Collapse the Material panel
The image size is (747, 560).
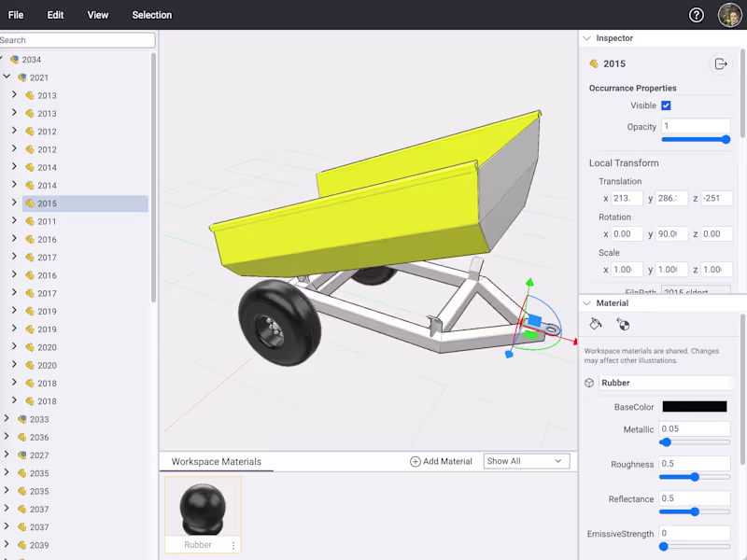[587, 303]
